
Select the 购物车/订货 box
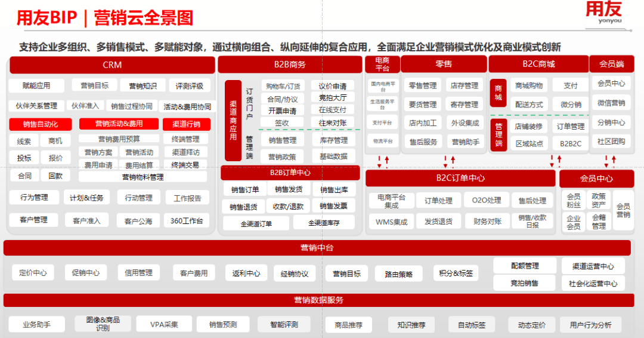(x=283, y=86)
